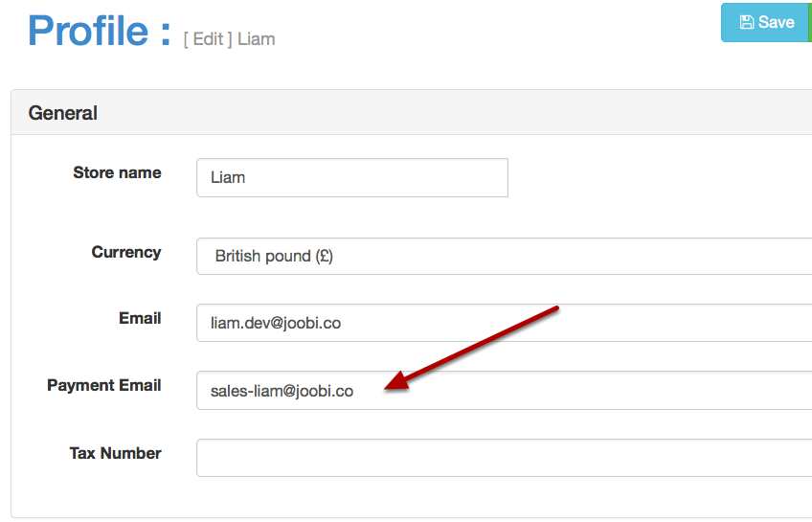This screenshot has width=812, height=522.
Task: Click the Currency label
Action: [126, 252]
